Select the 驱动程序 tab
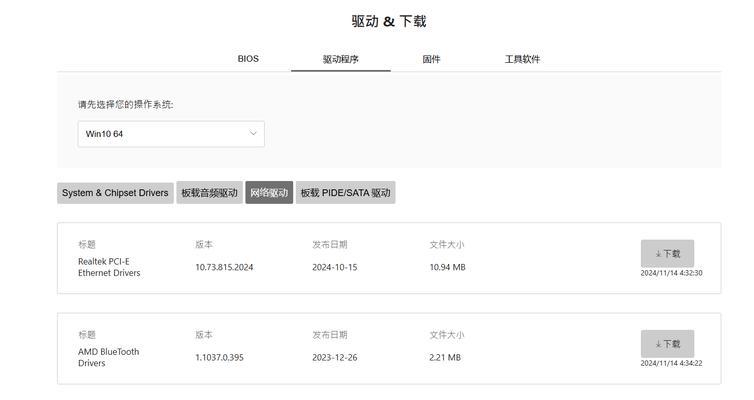Viewport: 754px width, 400px height. pyautogui.click(x=340, y=59)
